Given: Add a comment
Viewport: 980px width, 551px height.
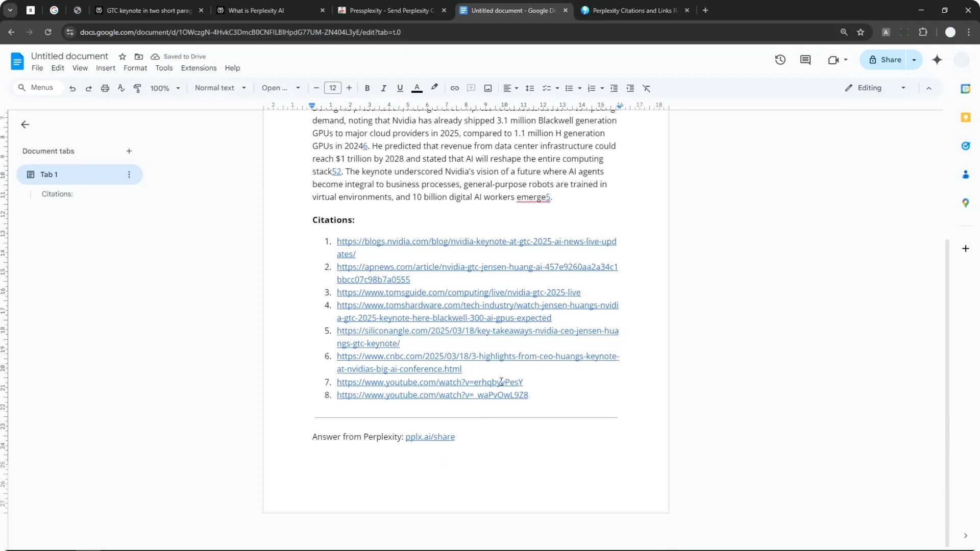Looking at the screenshot, I should click(x=471, y=88).
